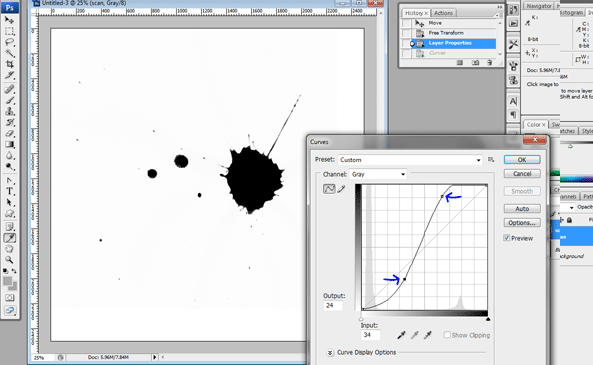
Task: Select the Eyedropper tool in the toolbox
Action: (9, 238)
